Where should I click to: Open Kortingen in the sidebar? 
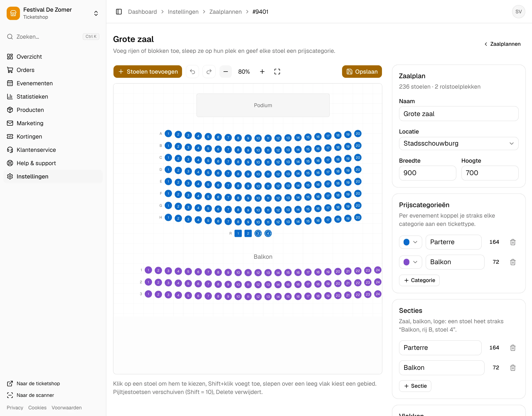[x=53, y=137]
